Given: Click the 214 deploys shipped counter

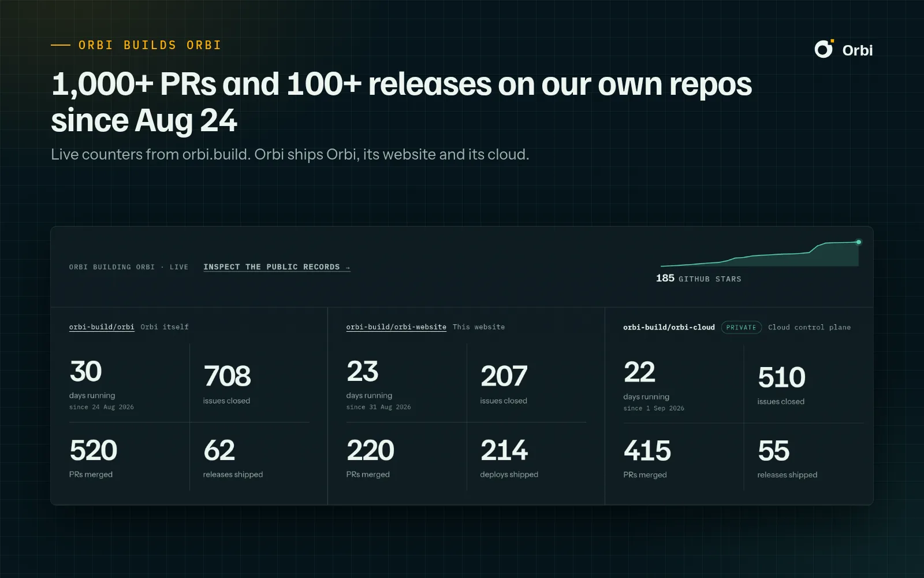Looking at the screenshot, I should pos(509,458).
